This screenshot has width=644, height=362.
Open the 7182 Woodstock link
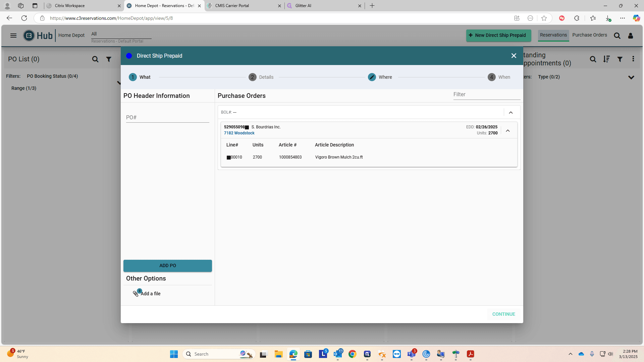pyautogui.click(x=239, y=133)
